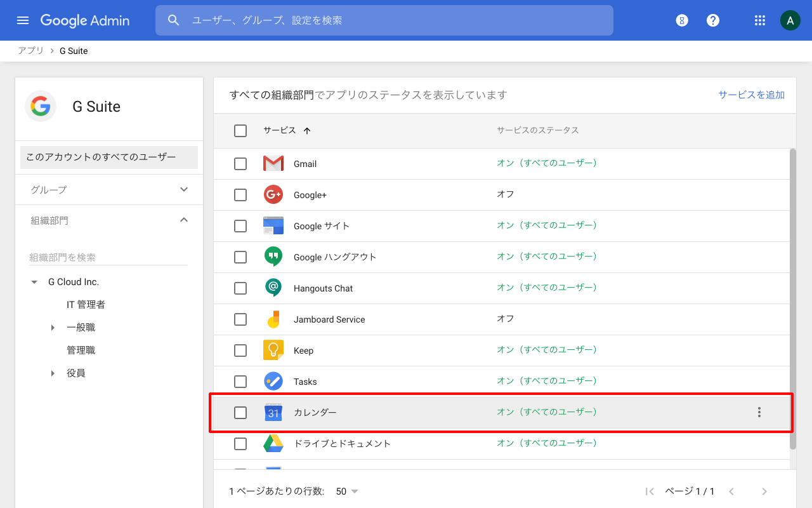
Task: Collapse the 組織部門 section chevron
Action: [184, 220]
